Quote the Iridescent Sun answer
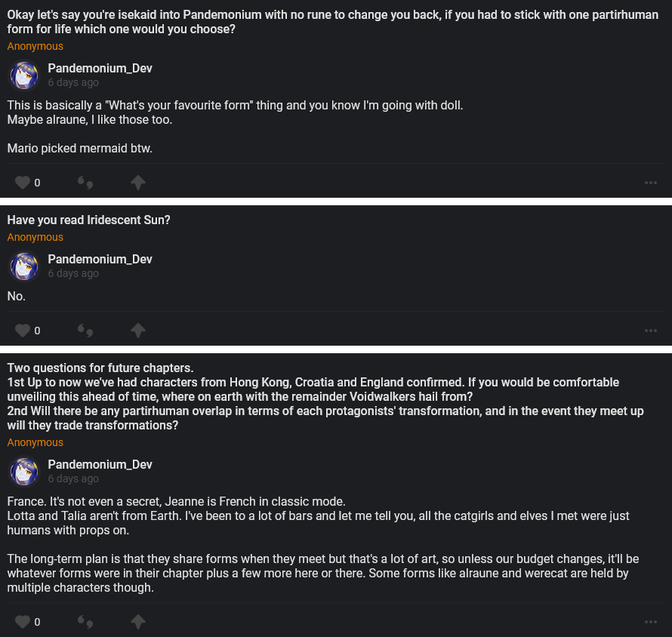Screen dimensions: 672x637 pyautogui.click(x=85, y=331)
